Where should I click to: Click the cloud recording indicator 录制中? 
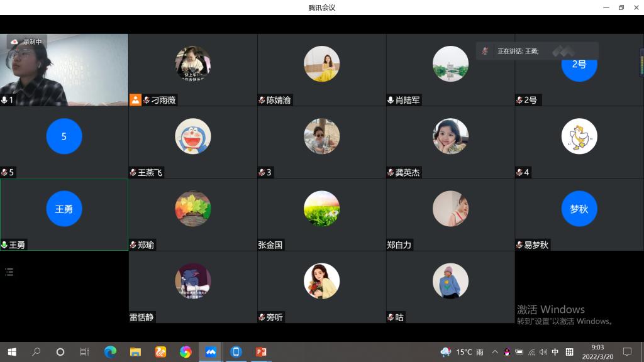26,42
